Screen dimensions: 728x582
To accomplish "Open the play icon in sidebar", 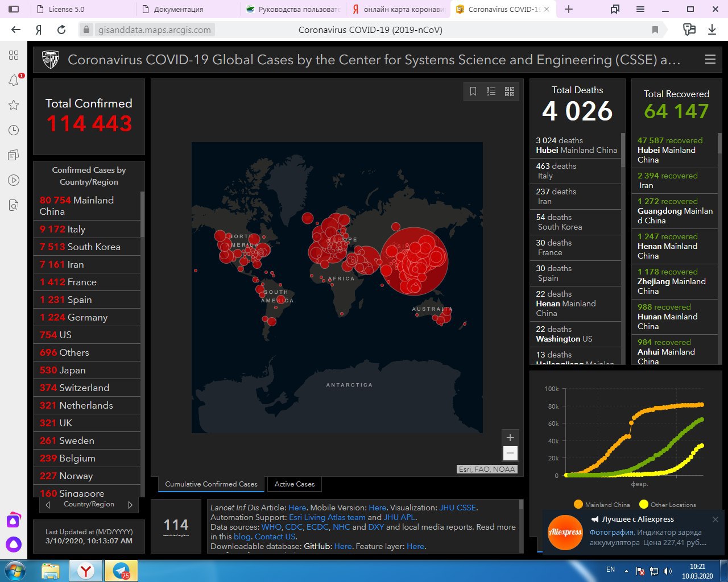I will pos(14,180).
